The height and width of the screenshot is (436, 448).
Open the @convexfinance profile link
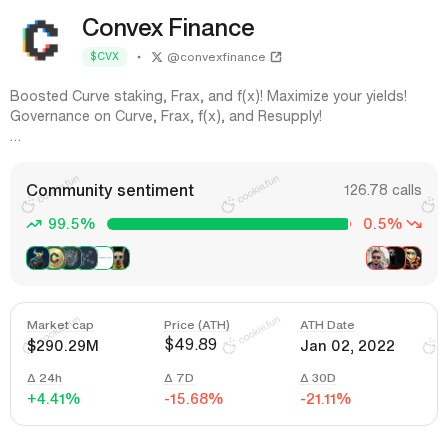[216, 57]
